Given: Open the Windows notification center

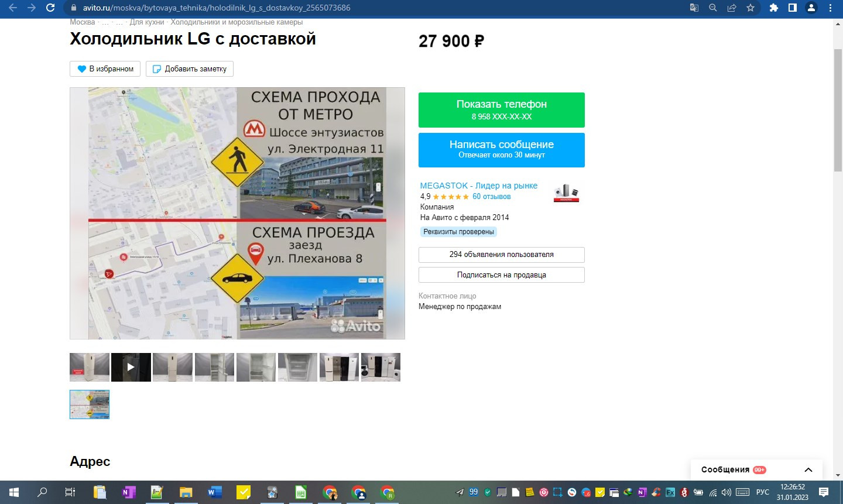Looking at the screenshot, I should [x=823, y=492].
